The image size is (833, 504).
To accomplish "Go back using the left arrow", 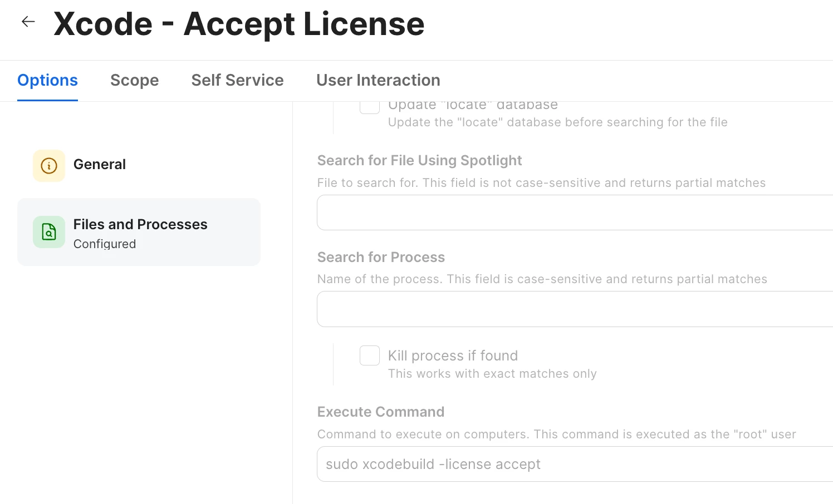I will point(28,22).
